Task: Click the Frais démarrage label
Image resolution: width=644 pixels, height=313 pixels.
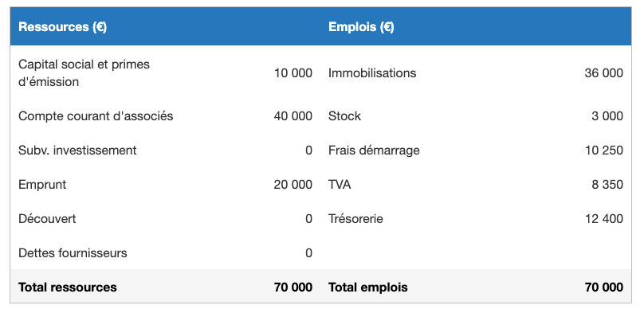Action: tap(374, 151)
